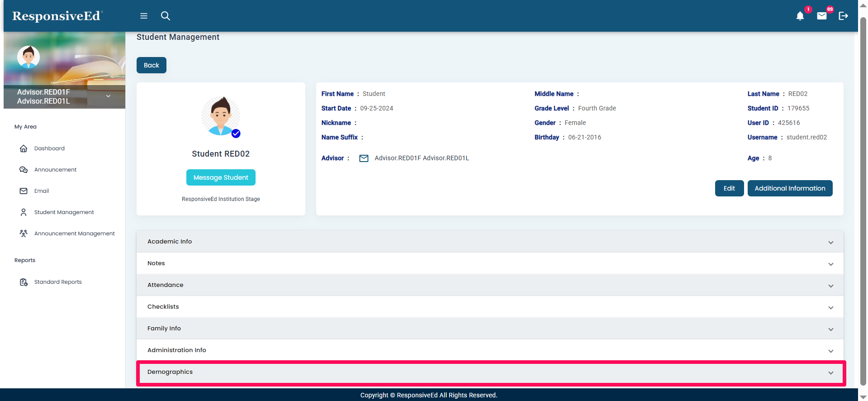Click the hamburger menu icon
This screenshot has height=401, width=868.
[144, 16]
